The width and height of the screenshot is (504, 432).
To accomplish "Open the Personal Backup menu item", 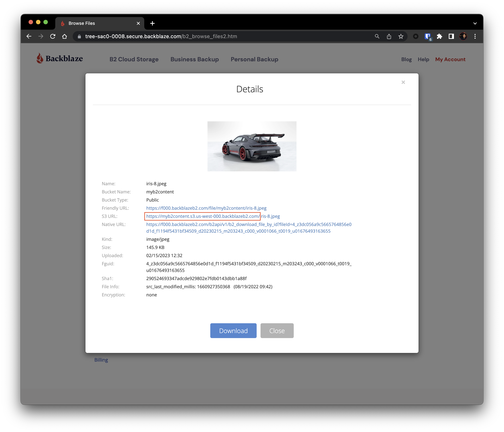I will [254, 59].
